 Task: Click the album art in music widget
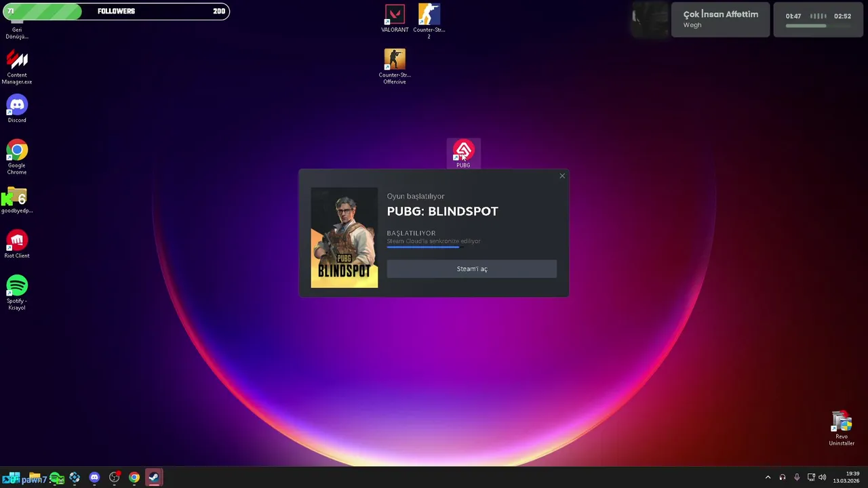[x=650, y=20]
